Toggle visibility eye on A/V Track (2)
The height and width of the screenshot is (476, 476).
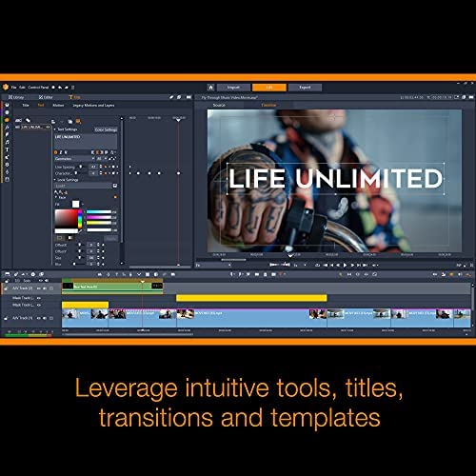click(x=38, y=288)
